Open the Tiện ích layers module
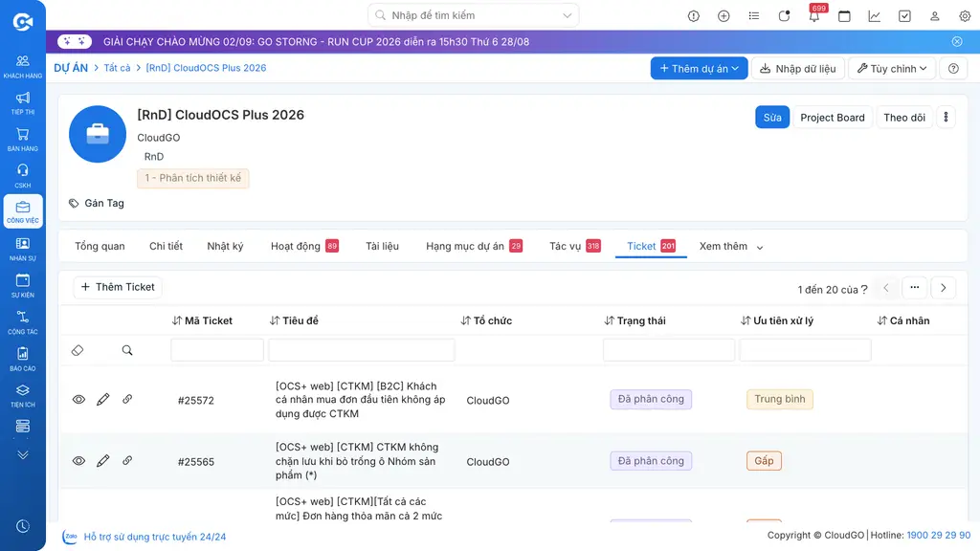Image resolution: width=980 pixels, height=551 pixels. pos(23,395)
